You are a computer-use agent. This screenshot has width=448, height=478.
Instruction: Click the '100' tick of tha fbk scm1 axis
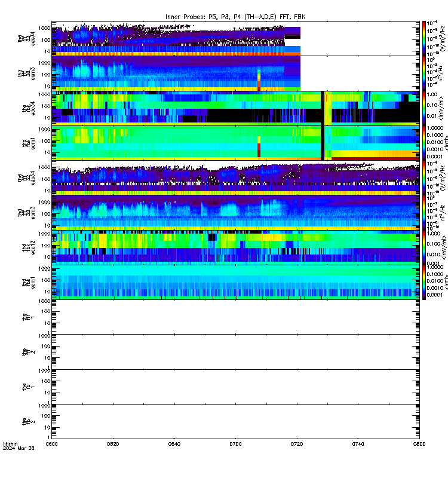[46, 141]
